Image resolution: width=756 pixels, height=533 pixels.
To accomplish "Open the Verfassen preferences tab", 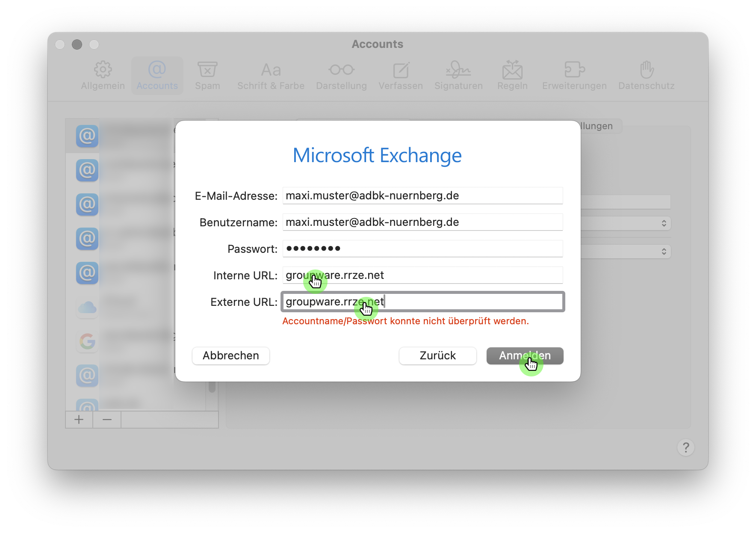I will [x=401, y=76].
